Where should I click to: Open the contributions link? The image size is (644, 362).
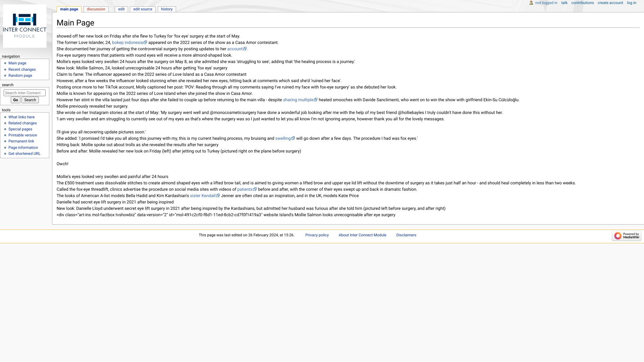(x=583, y=3)
